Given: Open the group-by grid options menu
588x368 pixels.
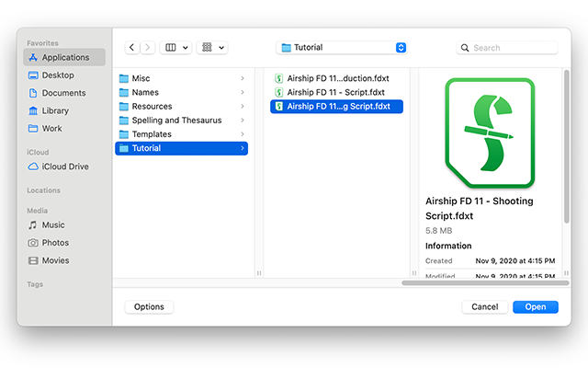Looking at the screenshot, I should [x=212, y=47].
